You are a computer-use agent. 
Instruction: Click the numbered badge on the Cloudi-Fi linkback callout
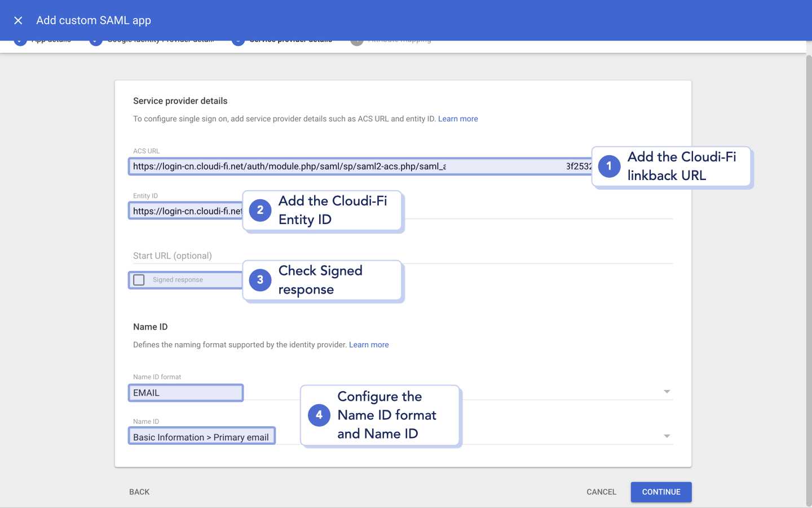[609, 167]
